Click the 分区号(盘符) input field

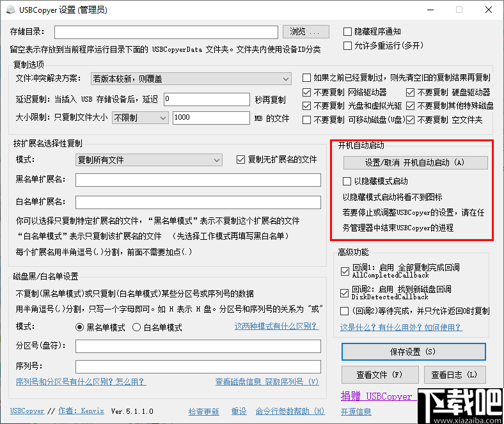[x=198, y=346]
